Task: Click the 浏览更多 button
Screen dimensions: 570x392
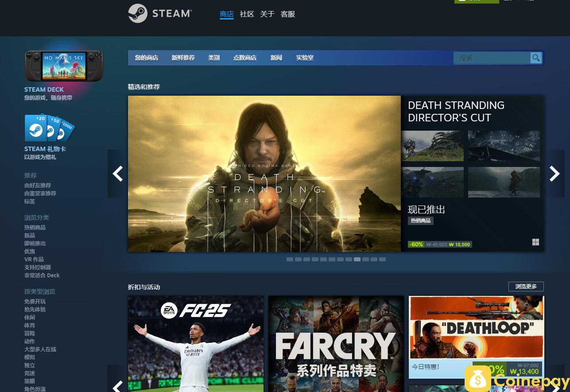Action: (x=526, y=287)
